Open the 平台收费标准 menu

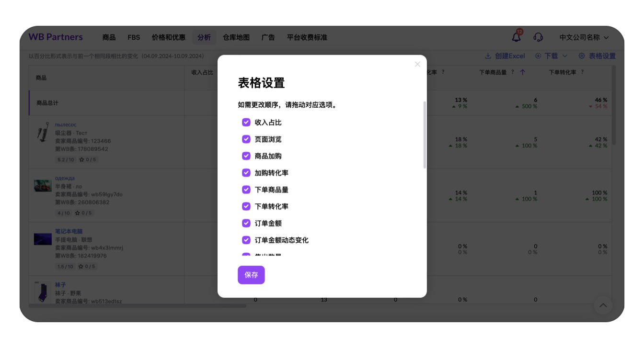307,37
